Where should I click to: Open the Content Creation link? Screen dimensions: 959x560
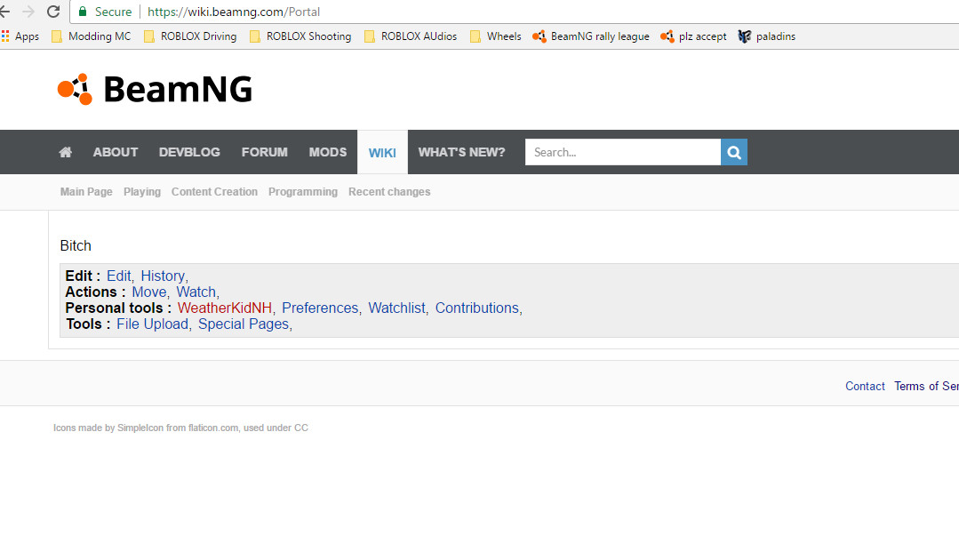[x=214, y=192]
